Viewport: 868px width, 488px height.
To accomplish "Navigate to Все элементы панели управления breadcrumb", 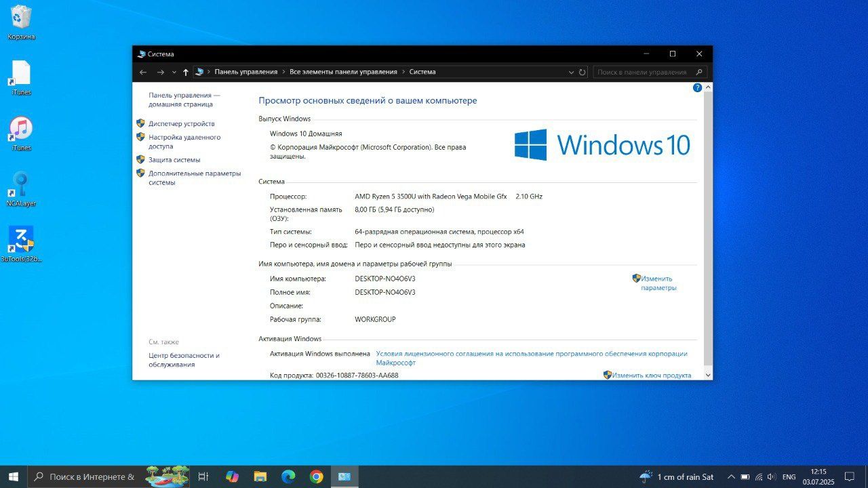I will coord(343,72).
